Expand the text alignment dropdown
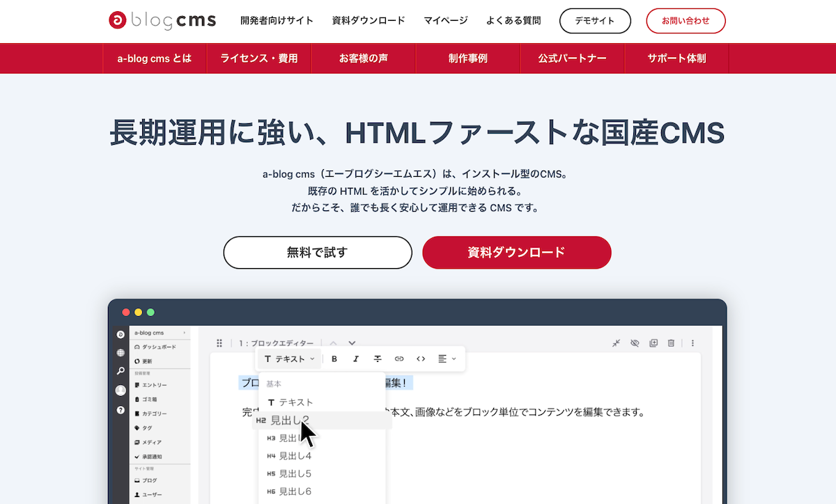Screen dimensions: 836x504 (x=447, y=359)
